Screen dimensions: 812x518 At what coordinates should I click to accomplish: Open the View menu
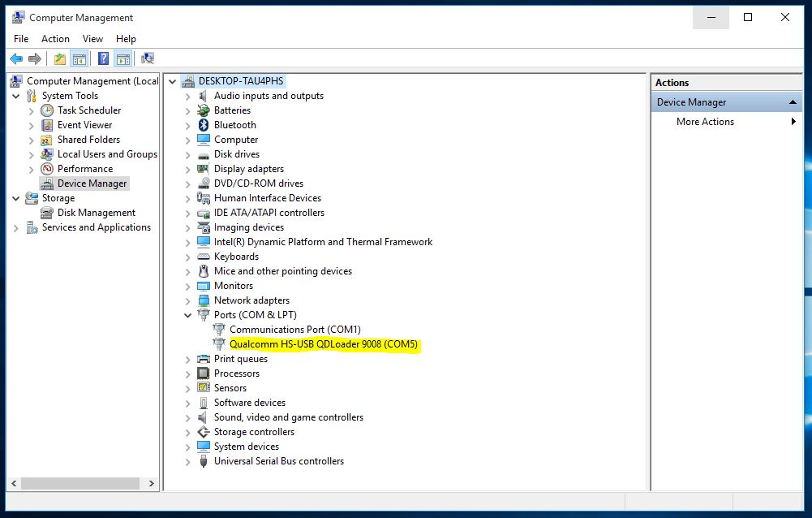pos(92,39)
